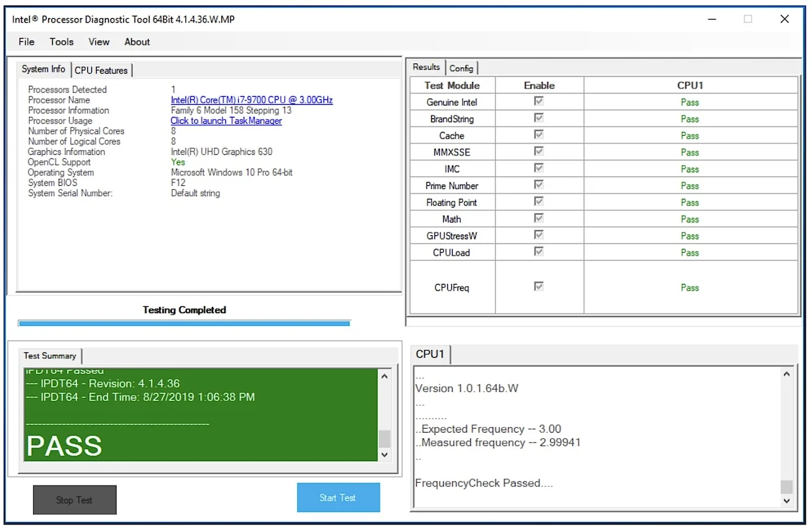Open the Tools menu

click(62, 42)
